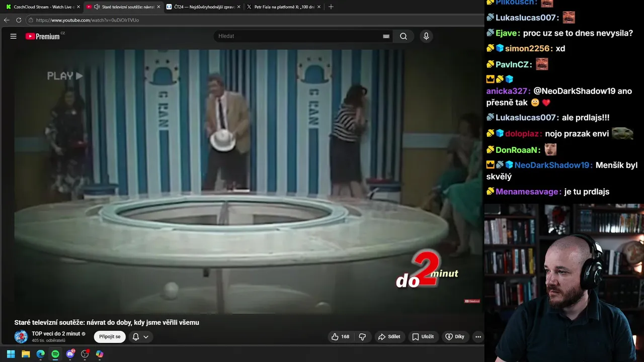Open the taskbar app with red badge
This screenshot has width=644, height=362.
(85, 354)
